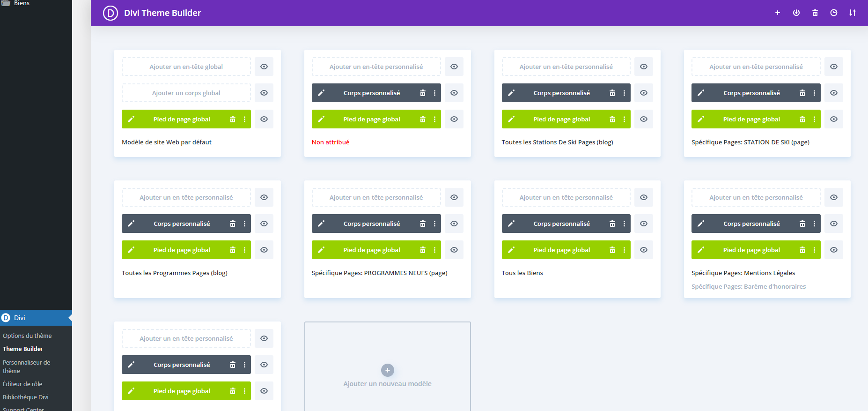Click the Non attribué red label

(331, 142)
